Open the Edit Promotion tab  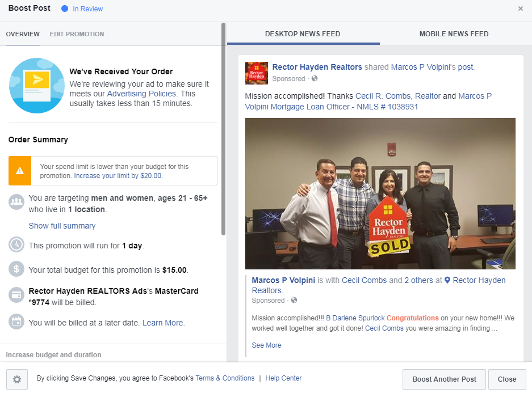(x=77, y=34)
